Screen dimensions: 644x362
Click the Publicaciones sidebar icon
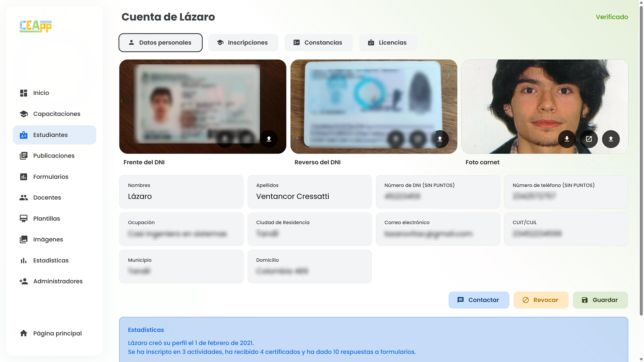(23, 156)
